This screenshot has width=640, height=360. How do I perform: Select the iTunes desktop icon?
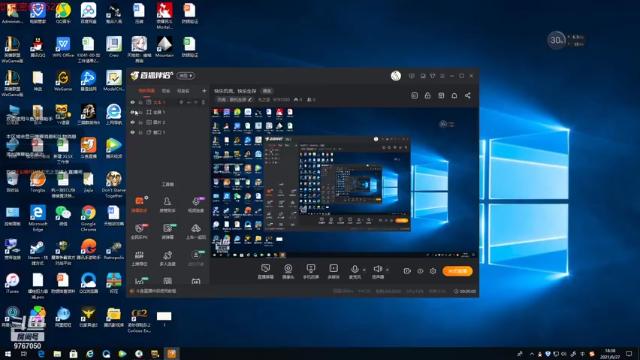tap(12, 283)
